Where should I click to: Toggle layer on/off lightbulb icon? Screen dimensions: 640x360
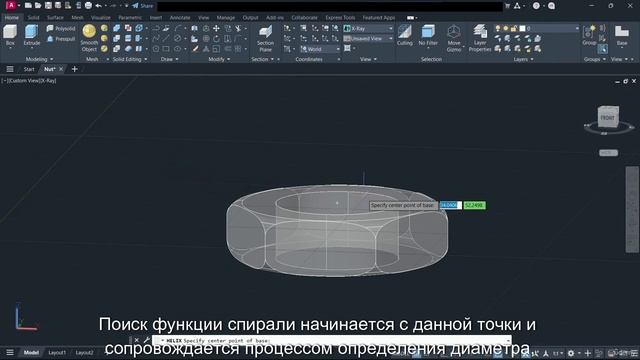pyautogui.click(x=498, y=28)
